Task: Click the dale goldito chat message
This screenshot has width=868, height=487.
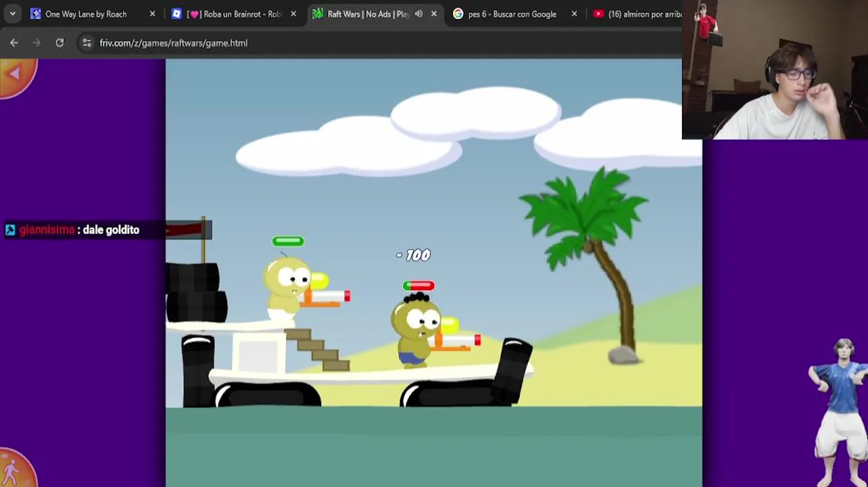Action: tap(111, 230)
